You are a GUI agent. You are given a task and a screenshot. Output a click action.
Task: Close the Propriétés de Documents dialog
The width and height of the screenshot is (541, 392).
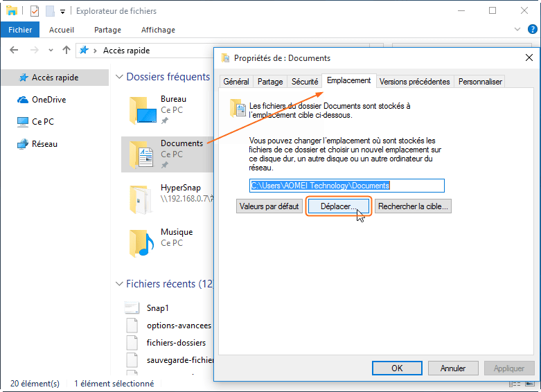pyautogui.click(x=529, y=57)
